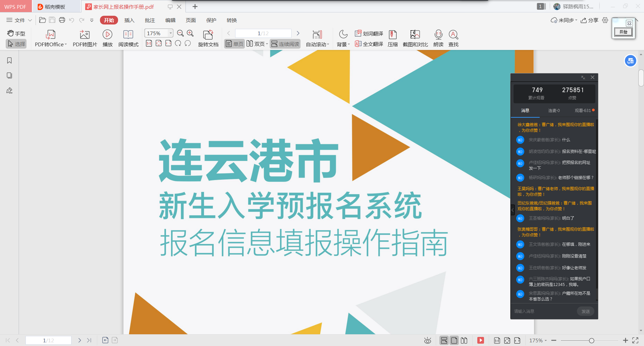Open the 压缩 compression tool

(393, 38)
